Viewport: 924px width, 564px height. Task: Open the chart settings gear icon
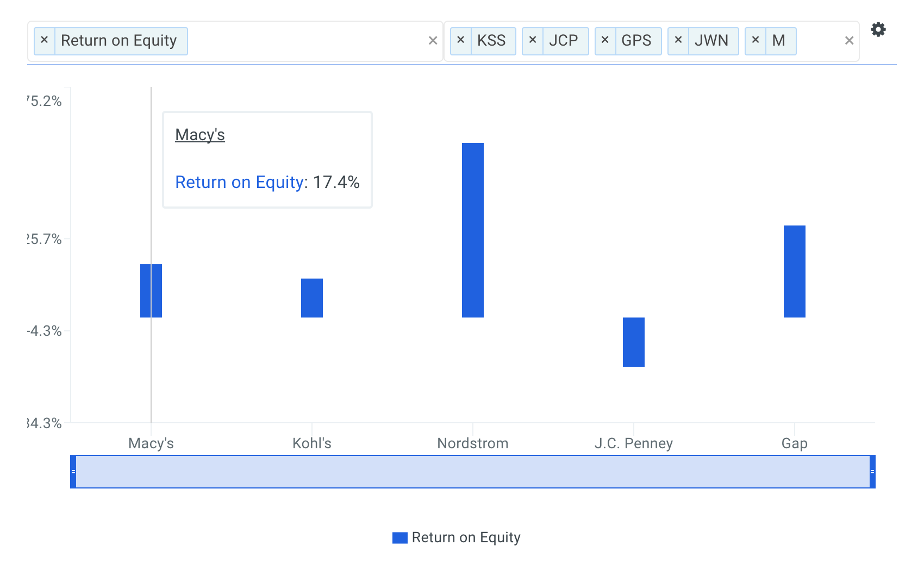click(x=878, y=29)
